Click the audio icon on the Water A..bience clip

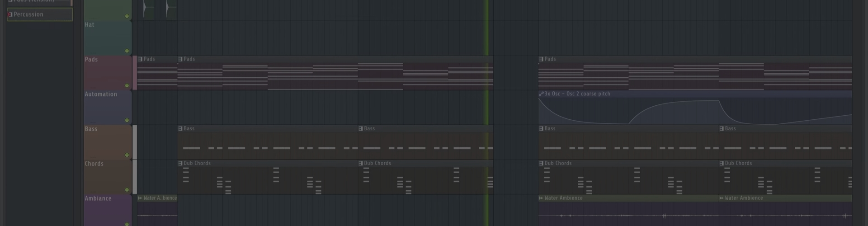[x=140, y=198]
